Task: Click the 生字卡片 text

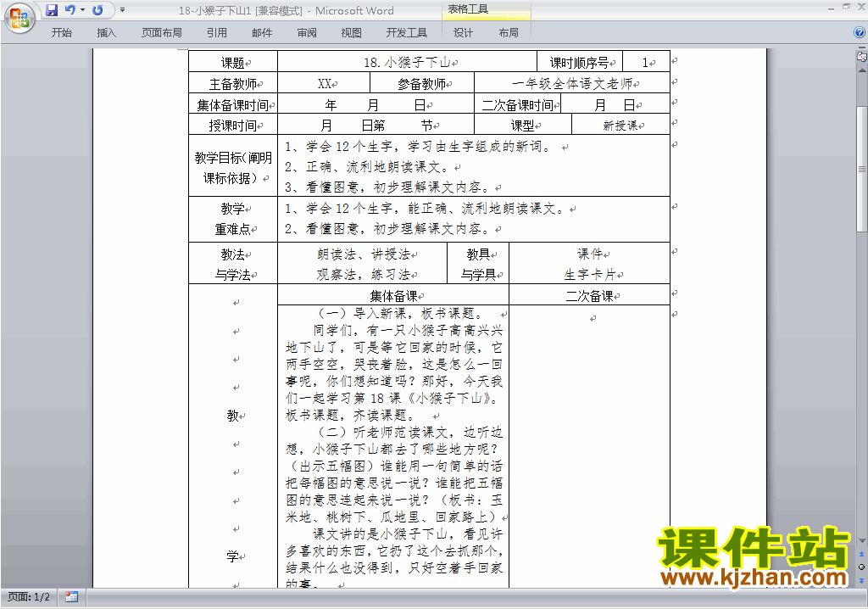Action: 590,274
